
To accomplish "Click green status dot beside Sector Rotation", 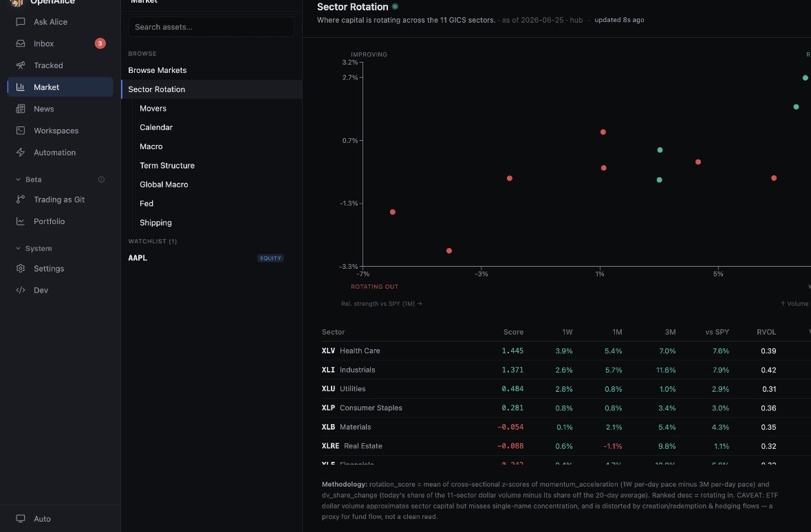I will [x=395, y=7].
